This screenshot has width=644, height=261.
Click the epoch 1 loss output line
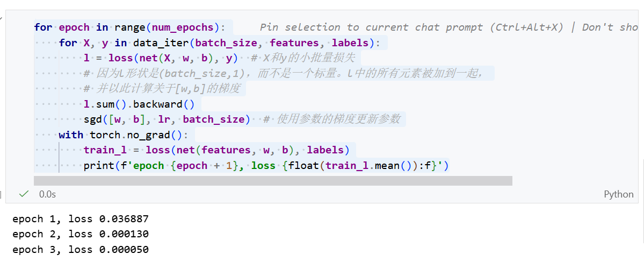click(x=81, y=219)
